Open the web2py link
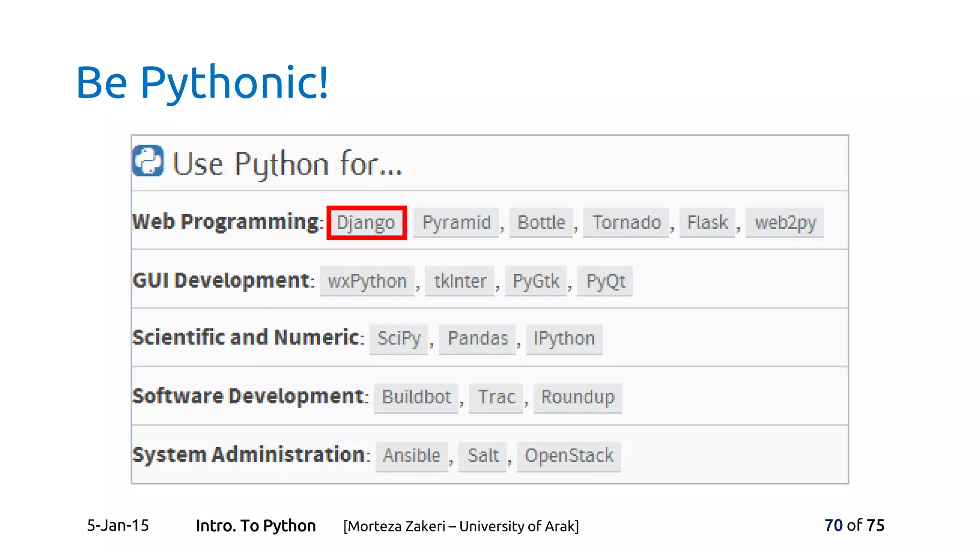 785,223
